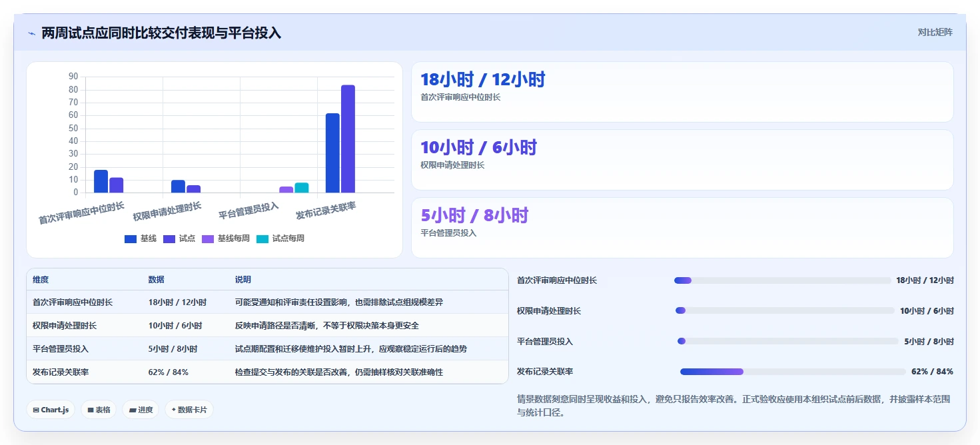The width and height of the screenshot is (980, 445).
Task: Click the 首次评审响应中位时长 x-axis label in chart
Action: pyautogui.click(x=82, y=213)
